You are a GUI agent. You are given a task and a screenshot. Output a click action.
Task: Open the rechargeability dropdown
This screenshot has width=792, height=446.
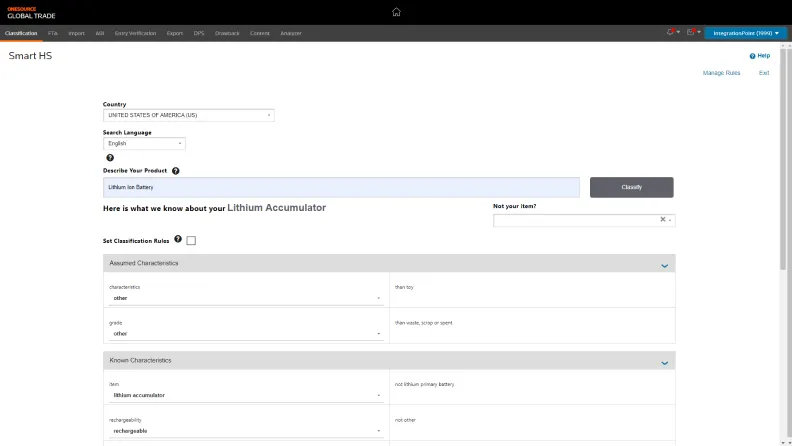click(x=245, y=431)
